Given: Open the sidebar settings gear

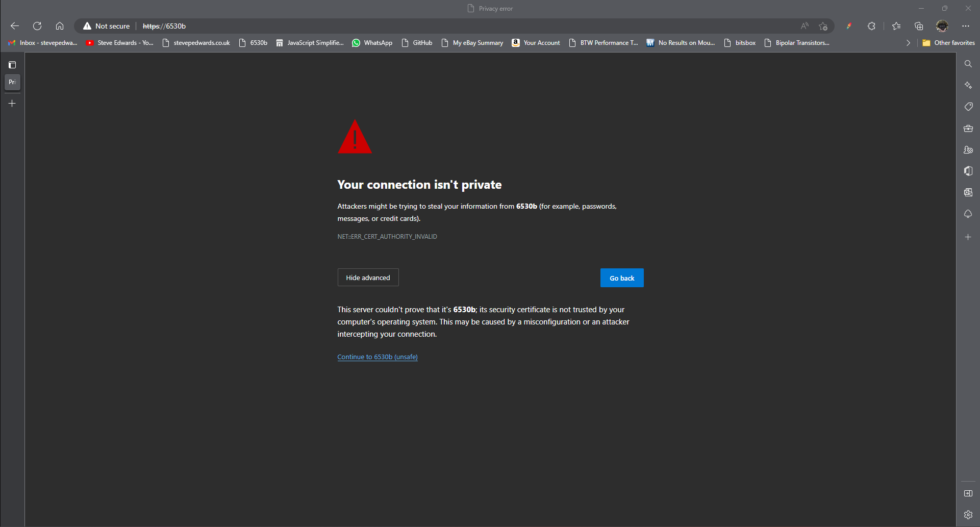Looking at the screenshot, I should 968,515.
